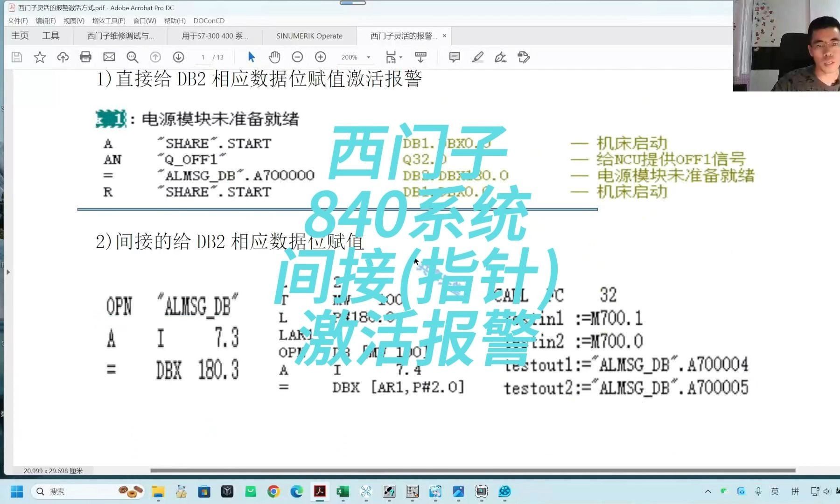Click the volume speaker tray icon
The height and width of the screenshot is (504, 840).
[827, 491]
